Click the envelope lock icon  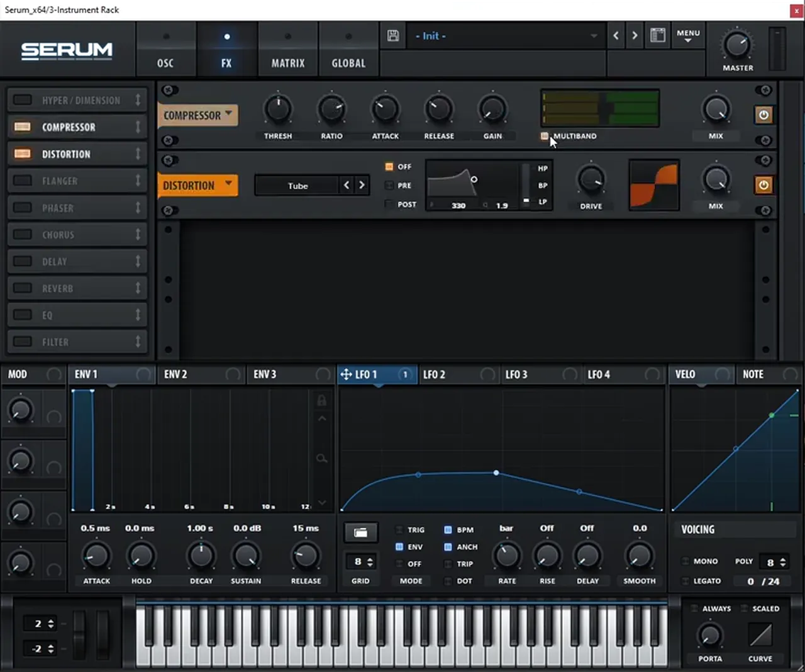click(321, 400)
